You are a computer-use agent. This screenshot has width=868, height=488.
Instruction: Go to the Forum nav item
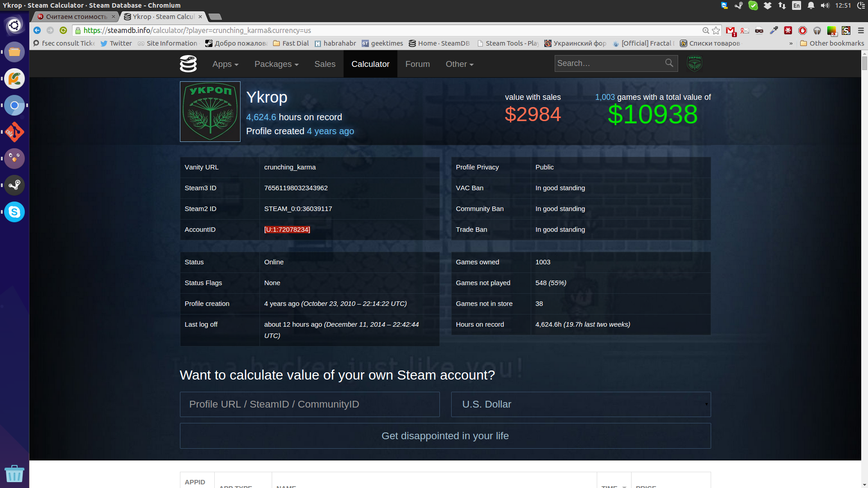tap(417, 64)
